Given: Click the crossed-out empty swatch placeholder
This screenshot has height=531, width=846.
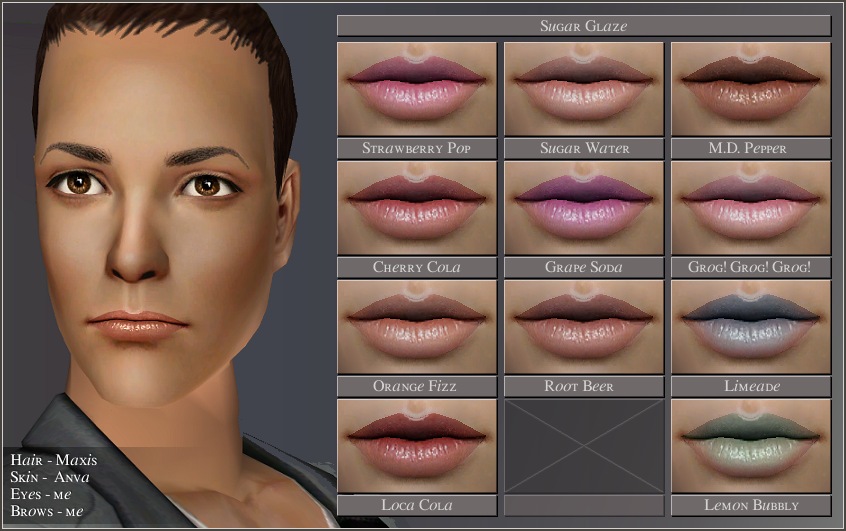Looking at the screenshot, I should (x=584, y=446).
